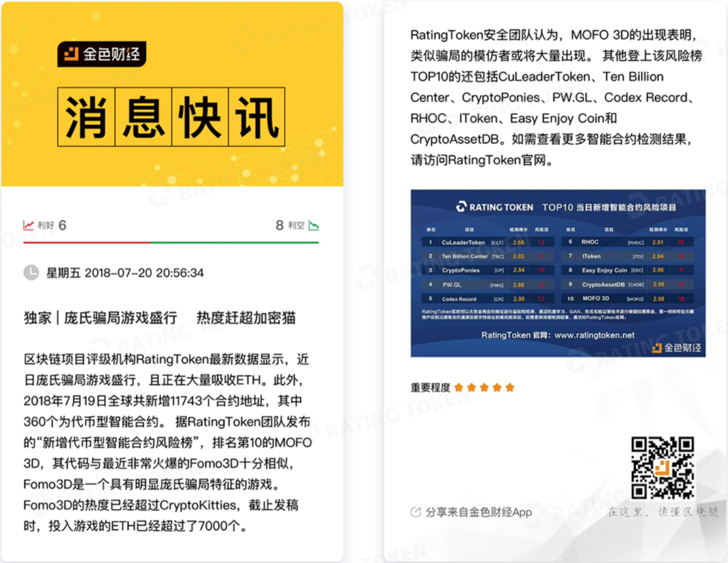
Task: Click the Codex Record row in table
Action: click(x=488, y=299)
